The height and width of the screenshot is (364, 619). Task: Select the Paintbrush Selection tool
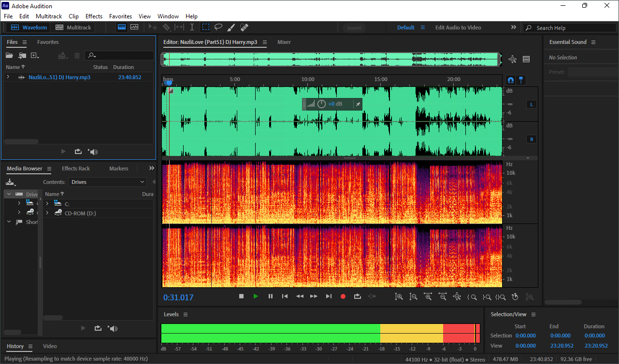pyautogui.click(x=231, y=28)
